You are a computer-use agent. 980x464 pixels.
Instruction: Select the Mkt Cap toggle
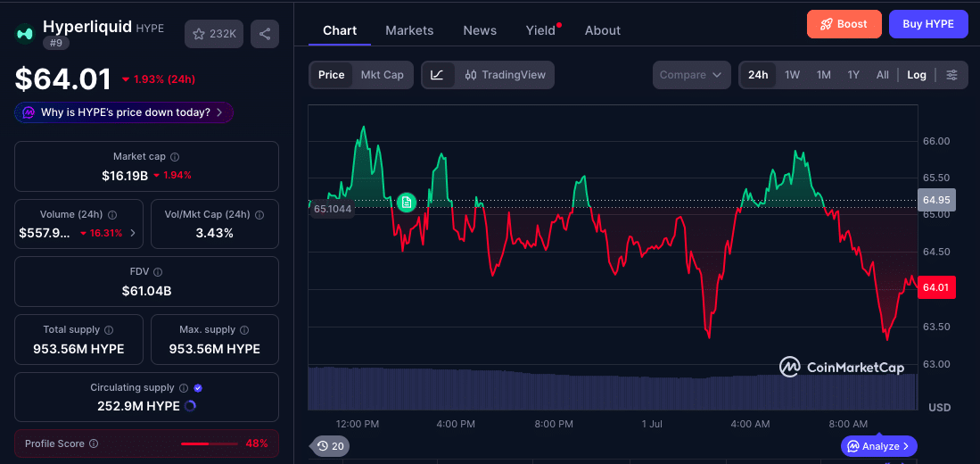(x=382, y=75)
